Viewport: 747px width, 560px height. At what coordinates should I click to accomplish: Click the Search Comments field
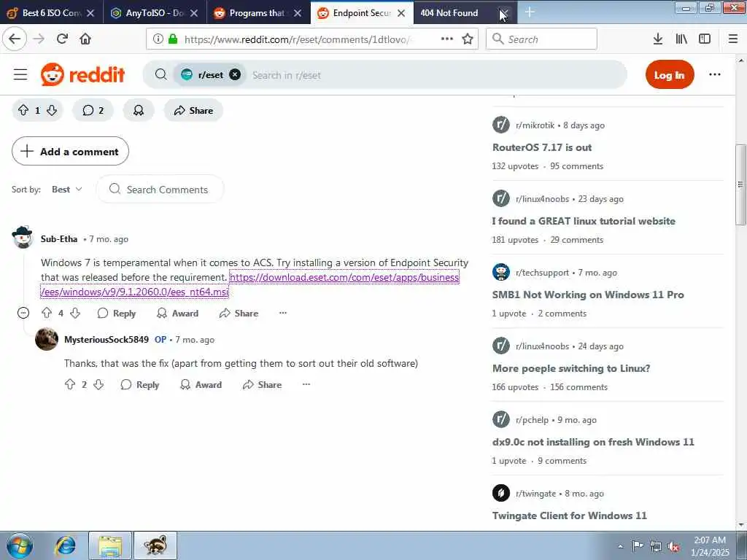[x=160, y=189]
